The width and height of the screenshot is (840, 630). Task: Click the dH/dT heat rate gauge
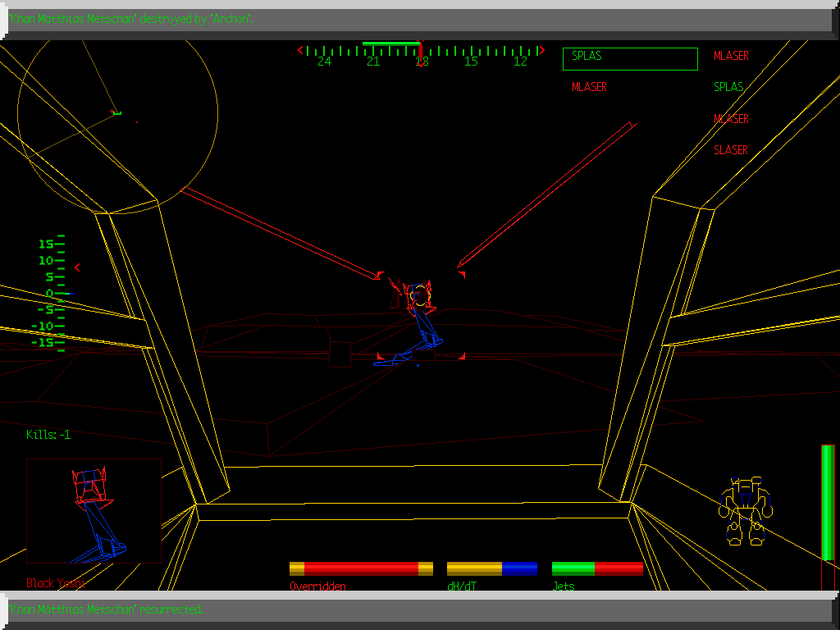pyautogui.click(x=491, y=568)
